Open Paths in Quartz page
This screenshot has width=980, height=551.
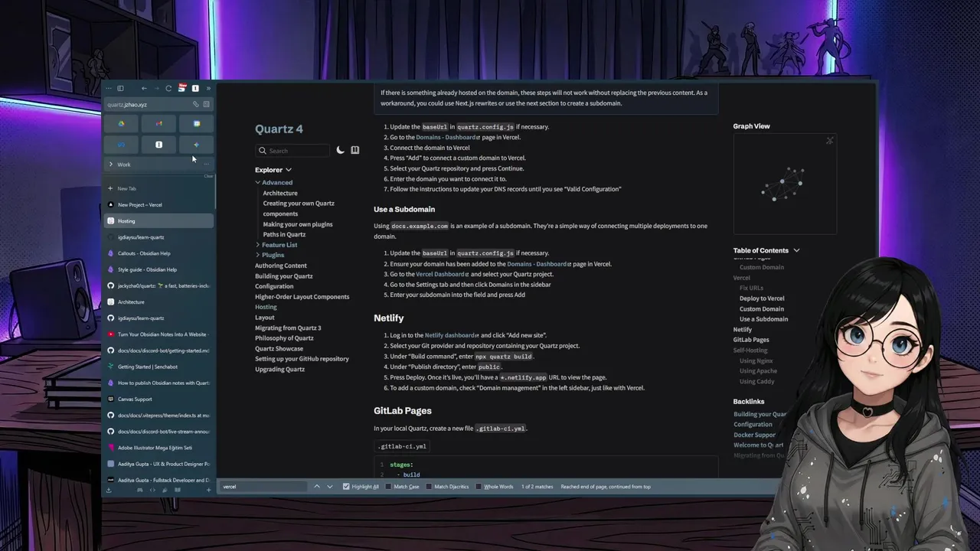click(284, 234)
